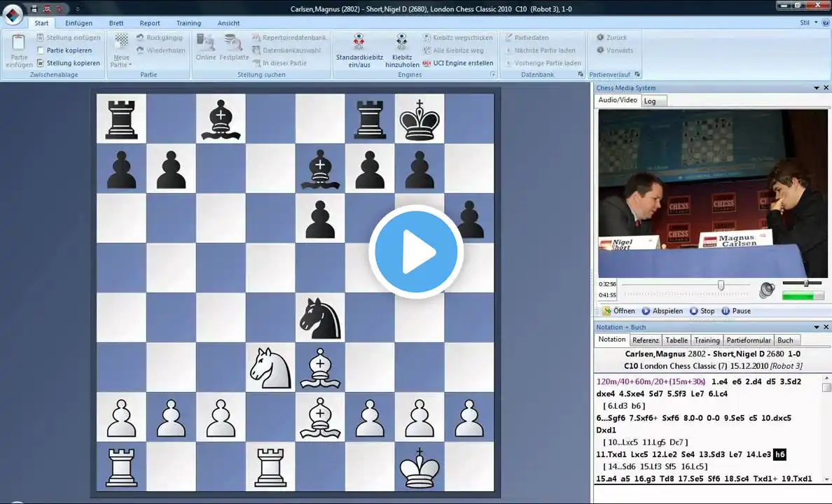Click the speaker volume icon
The height and width of the screenshot is (504, 832).
click(767, 290)
